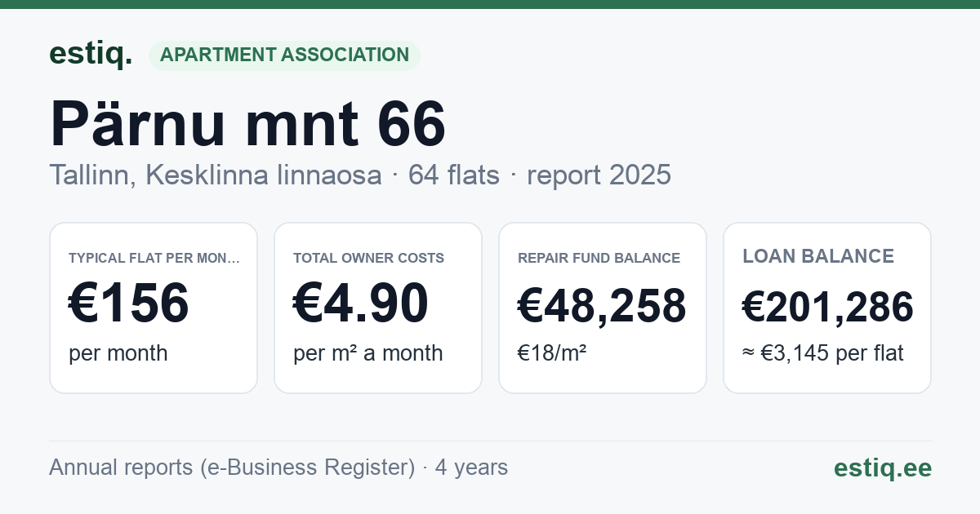Click the Annual reports (e-Business Register) footer text
Screen dimensions: 980x514
click(232, 467)
